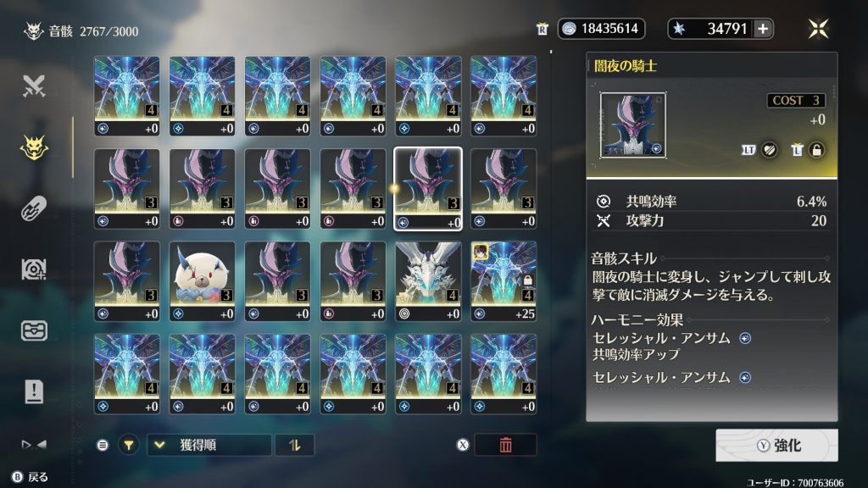Expand the sidebar with the arrows icon
Image resolution: width=868 pixels, height=488 pixels.
(34, 444)
